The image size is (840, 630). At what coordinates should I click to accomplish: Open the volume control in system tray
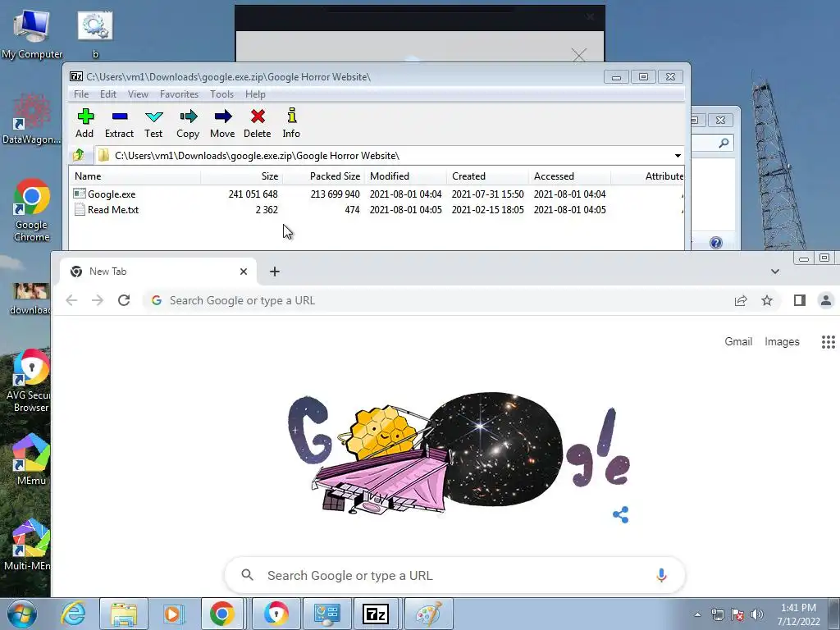(x=757, y=614)
